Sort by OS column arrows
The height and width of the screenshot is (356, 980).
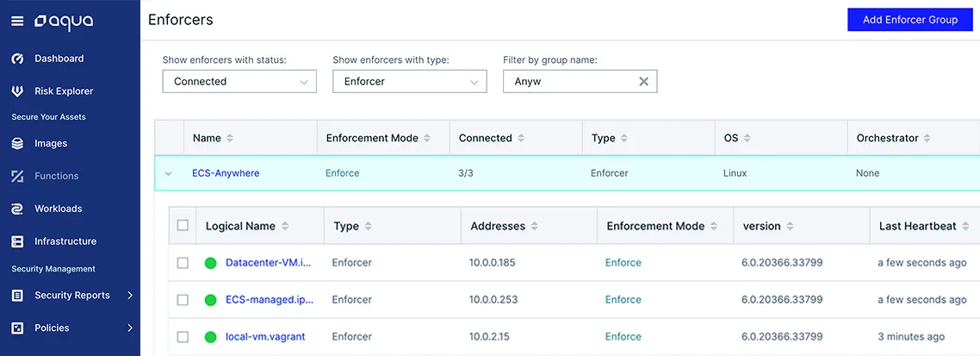point(747,138)
